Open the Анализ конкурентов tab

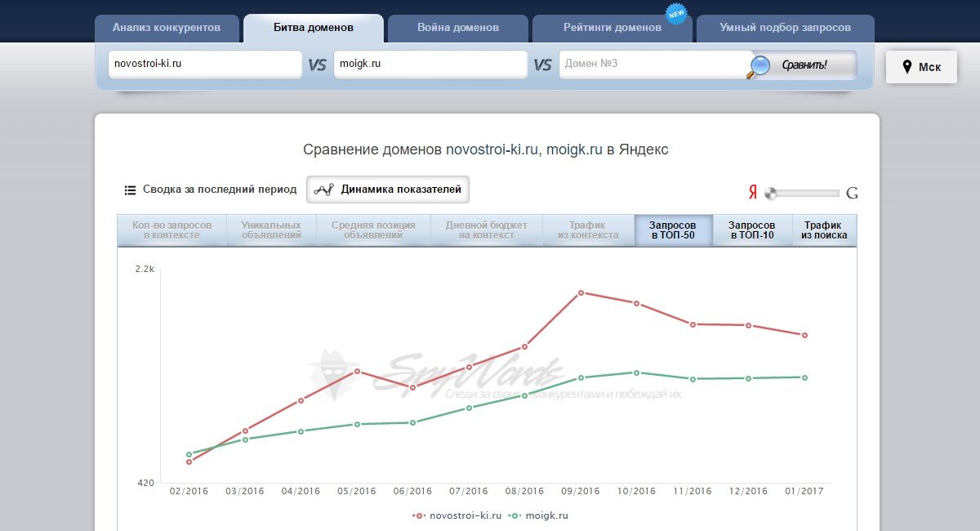pyautogui.click(x=167, y=28)
